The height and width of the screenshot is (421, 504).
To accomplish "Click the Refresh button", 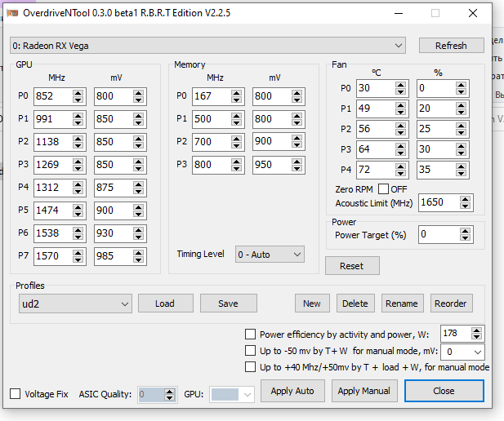I will pos(451,46).
